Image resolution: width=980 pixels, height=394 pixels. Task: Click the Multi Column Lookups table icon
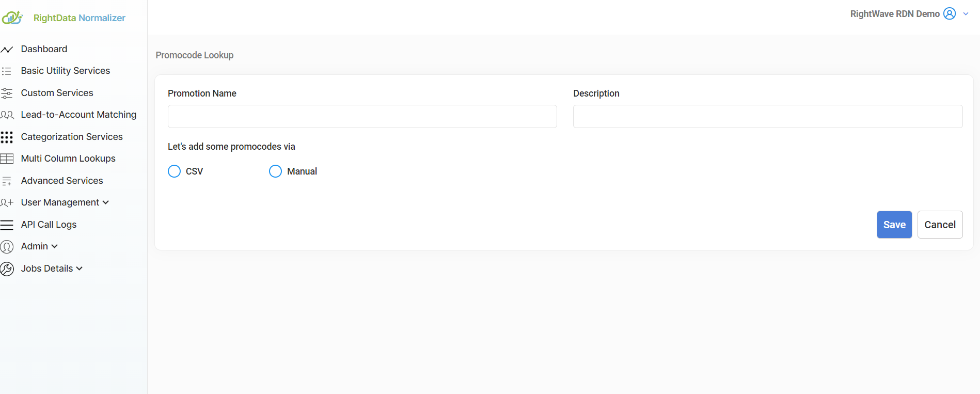[x=7, y=159]
